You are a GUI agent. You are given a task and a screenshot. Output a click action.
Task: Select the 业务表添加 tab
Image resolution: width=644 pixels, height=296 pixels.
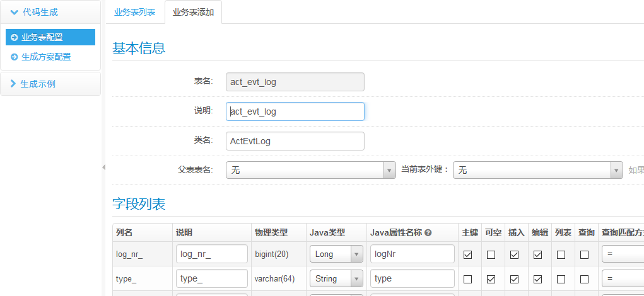[193, 13]
